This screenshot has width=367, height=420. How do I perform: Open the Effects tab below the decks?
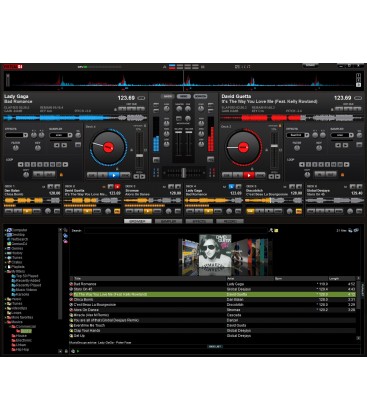[199, 221]
